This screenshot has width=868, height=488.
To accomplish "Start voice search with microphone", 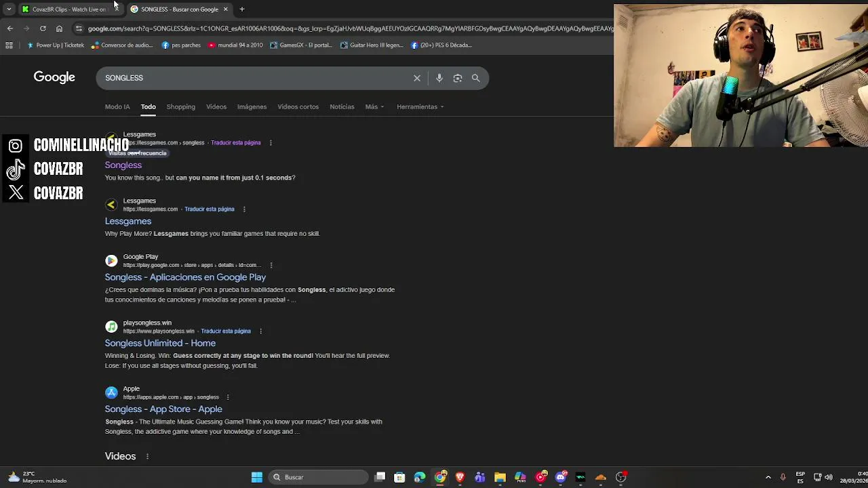I will tap(439, 78).
